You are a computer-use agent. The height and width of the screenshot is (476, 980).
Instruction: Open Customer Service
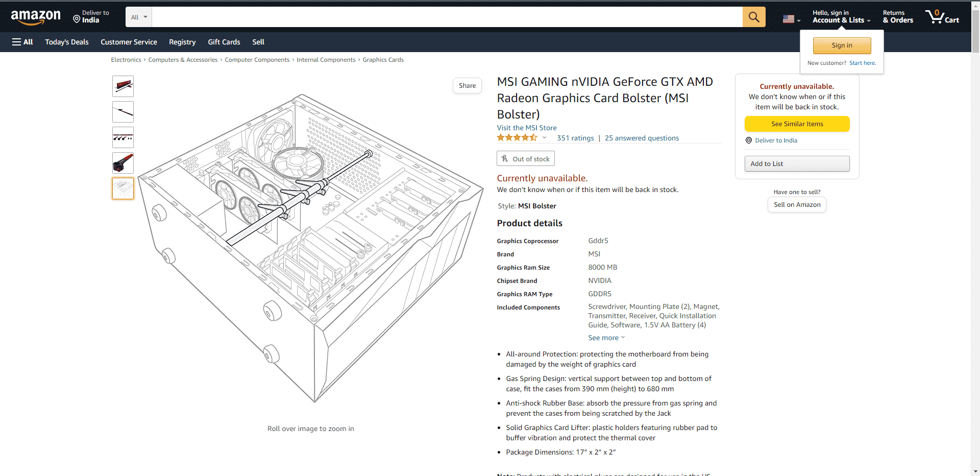[129, 42]
